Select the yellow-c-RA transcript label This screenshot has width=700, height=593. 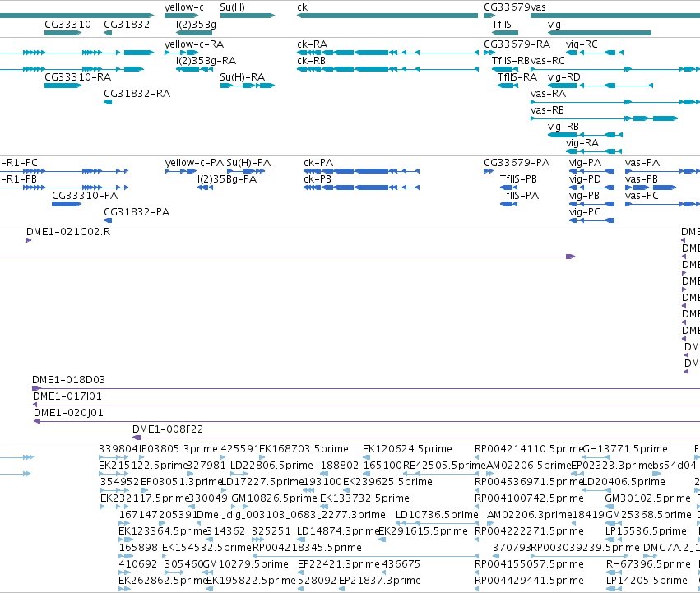pyautogui.click(x=194, y=44)
